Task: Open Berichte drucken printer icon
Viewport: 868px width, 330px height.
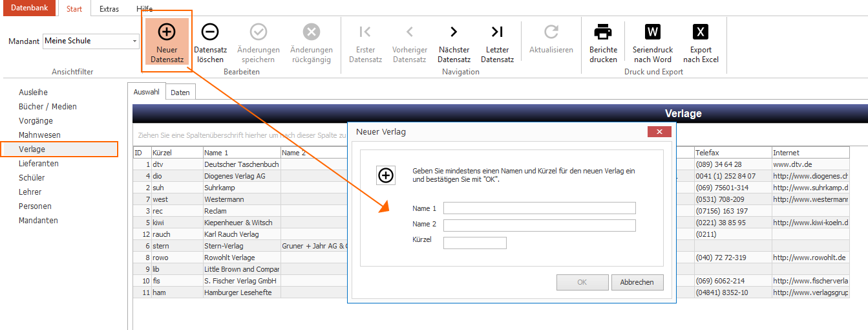Action: pyautogui.click(x=603, y=32)
